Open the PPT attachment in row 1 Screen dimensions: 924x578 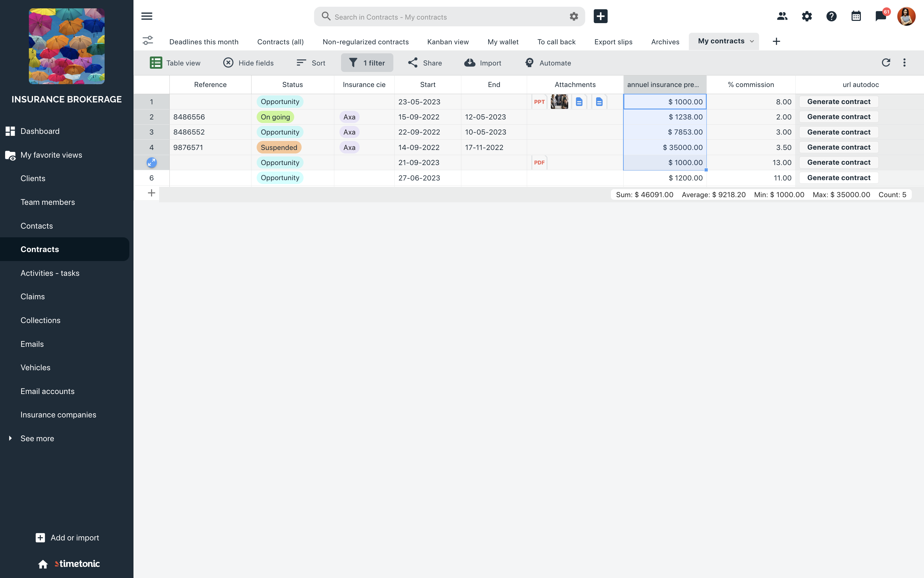(539, 102)
